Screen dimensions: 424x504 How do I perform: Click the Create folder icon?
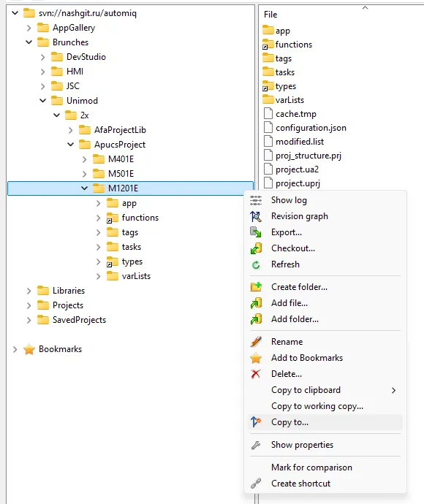click(256, 287)
